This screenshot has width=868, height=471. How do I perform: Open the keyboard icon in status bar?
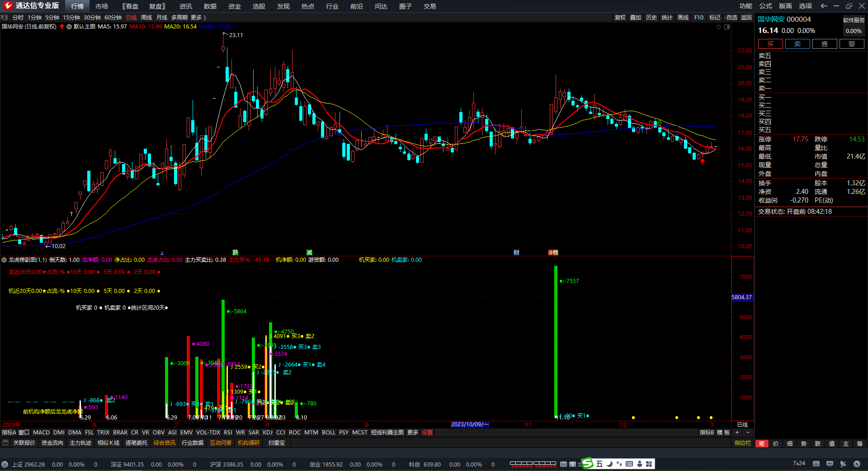tap(816, 464)
